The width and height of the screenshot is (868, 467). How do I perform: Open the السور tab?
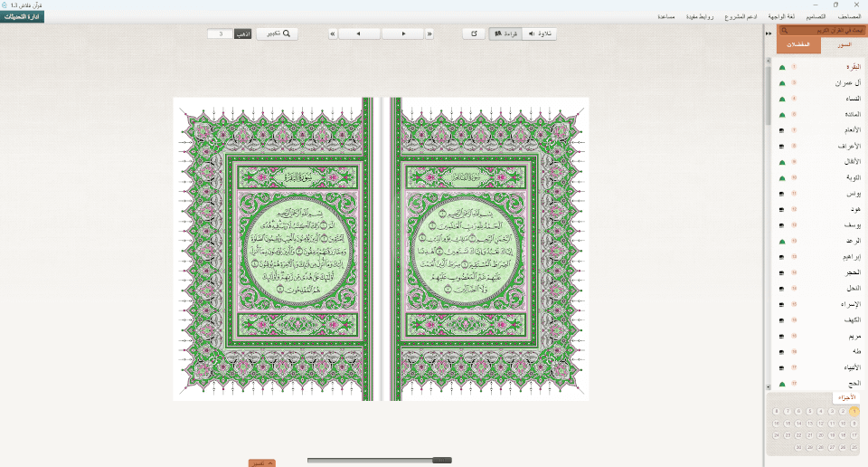point(844,45)
